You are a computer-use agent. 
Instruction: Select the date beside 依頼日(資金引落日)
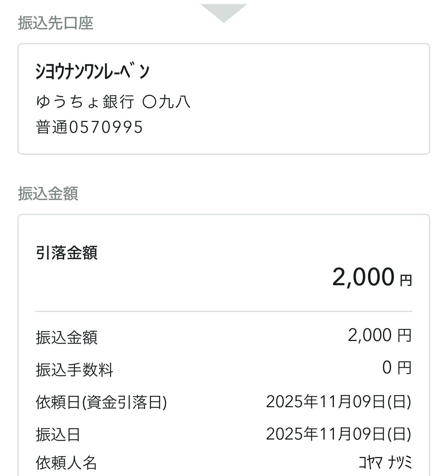click(x=338, y=402)
